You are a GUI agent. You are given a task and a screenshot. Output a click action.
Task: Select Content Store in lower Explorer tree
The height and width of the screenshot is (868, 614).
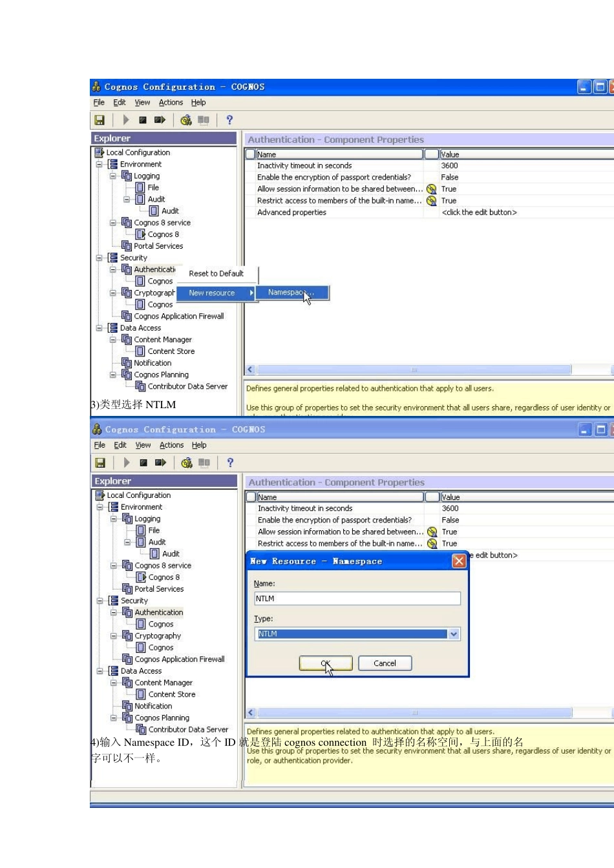click(172, 694)
